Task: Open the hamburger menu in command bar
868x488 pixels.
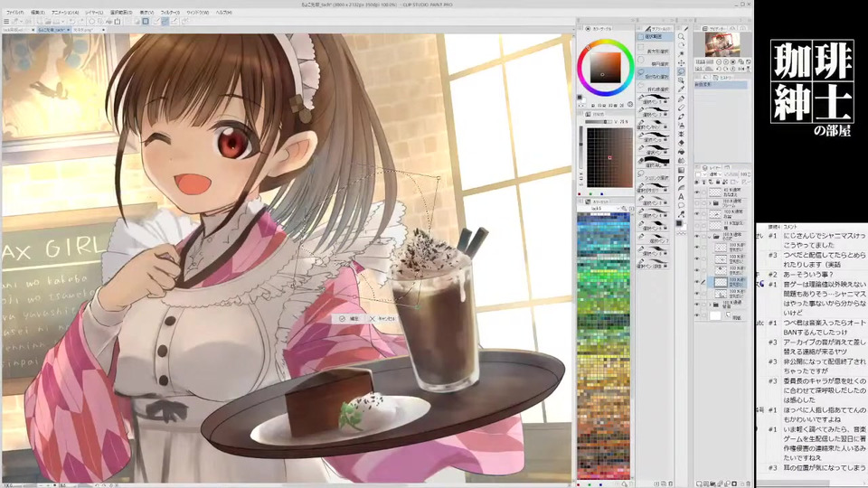Action: pyautogui.click(x=6, y=22)
